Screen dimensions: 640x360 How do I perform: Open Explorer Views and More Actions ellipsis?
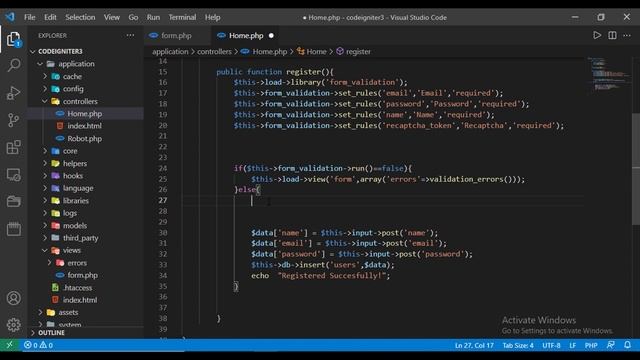coord(130,36)
